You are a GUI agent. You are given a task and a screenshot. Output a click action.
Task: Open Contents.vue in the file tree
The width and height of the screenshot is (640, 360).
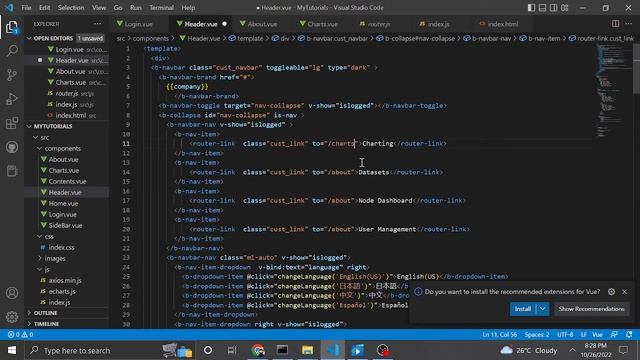coord(67,181)
